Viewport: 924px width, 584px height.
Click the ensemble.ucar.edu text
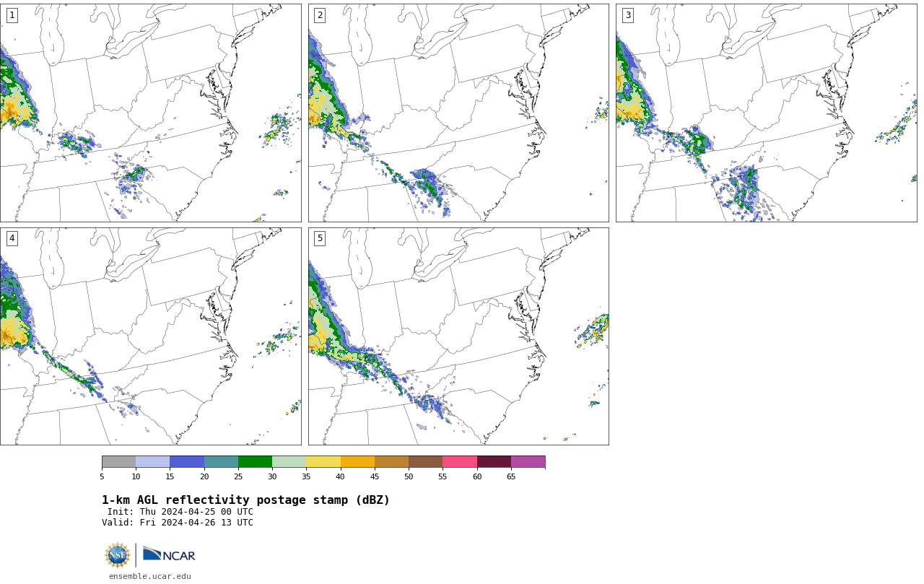click(x=150, y=576)
